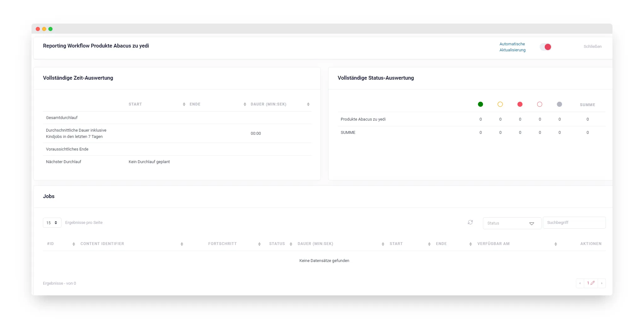Click the 00:00 duration value
This screenshot has height=319, width=644.
click(256, 134)
